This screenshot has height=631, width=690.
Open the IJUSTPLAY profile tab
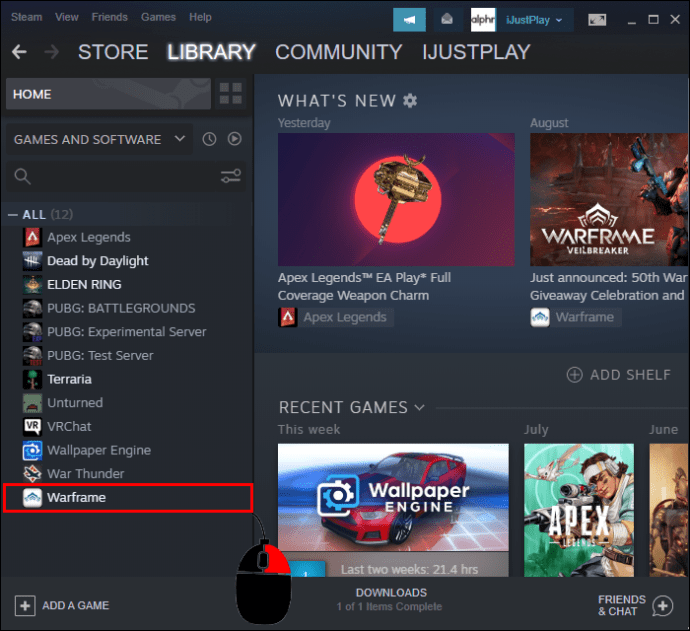click(476, 52)
